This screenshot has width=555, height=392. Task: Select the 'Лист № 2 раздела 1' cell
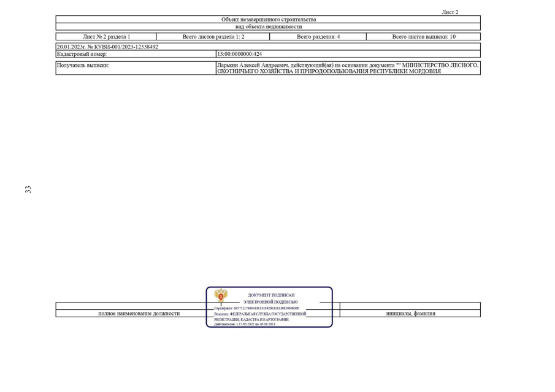[106, 37]
